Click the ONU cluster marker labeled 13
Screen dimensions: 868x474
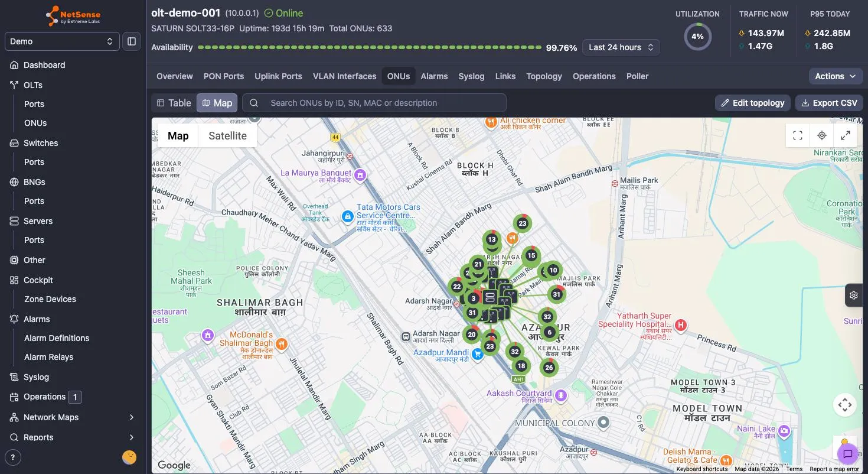tap(492, 239)
